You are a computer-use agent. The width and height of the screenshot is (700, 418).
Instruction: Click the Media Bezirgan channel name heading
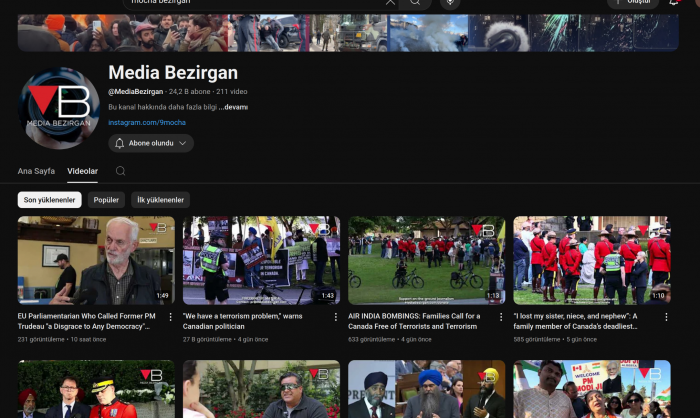(x=173, y=73)
